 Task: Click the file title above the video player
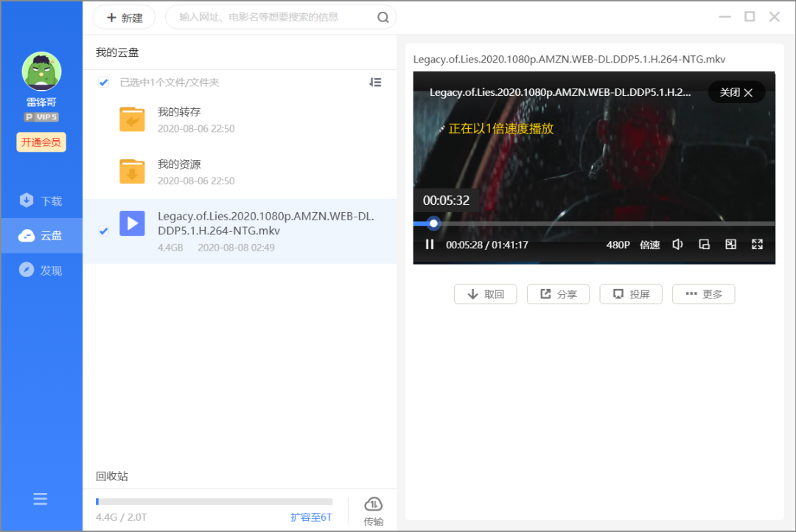tap(569, 60)
